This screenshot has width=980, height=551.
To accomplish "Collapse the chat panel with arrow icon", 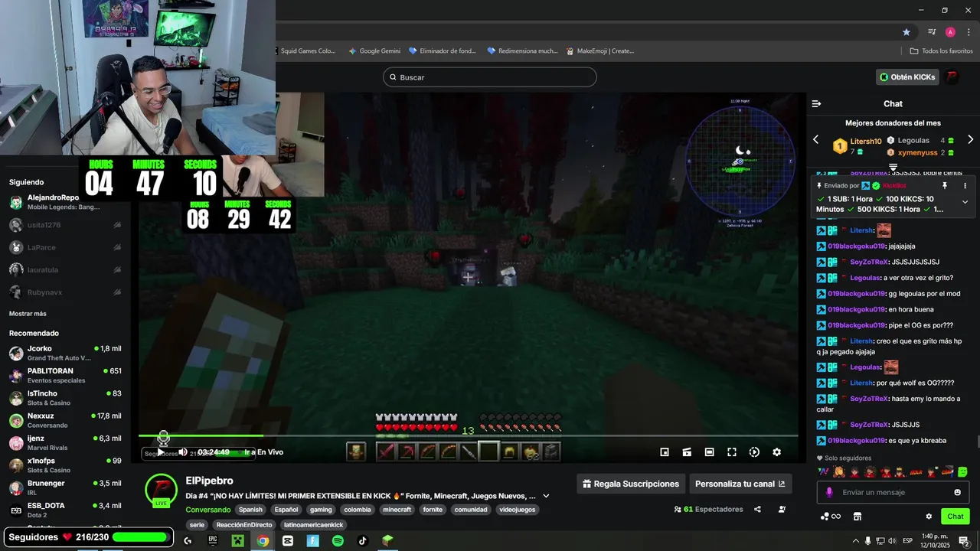I will 816,103.
